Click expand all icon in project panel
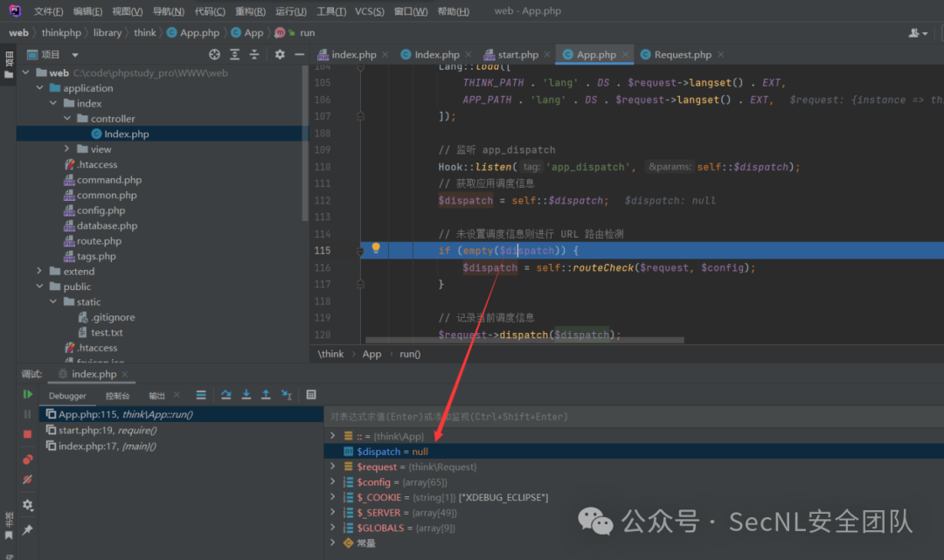This screenshot has width=944, height=560. coord(235,55)
